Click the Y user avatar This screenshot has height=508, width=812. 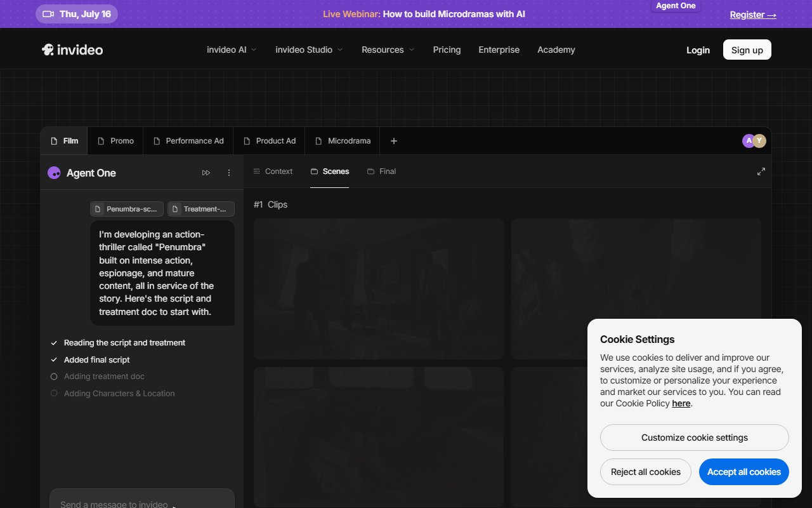coord(759,141)
